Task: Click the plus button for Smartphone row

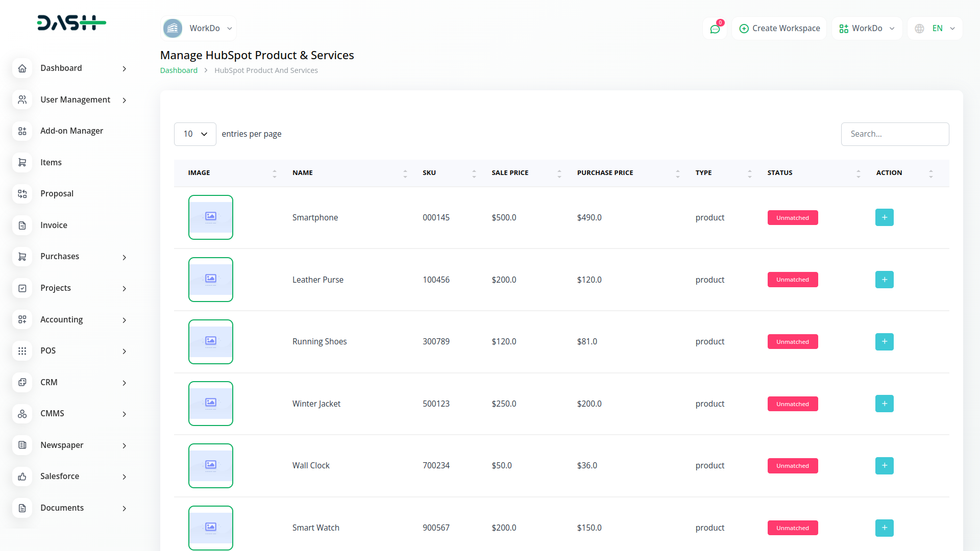Action: coord(884,217)
